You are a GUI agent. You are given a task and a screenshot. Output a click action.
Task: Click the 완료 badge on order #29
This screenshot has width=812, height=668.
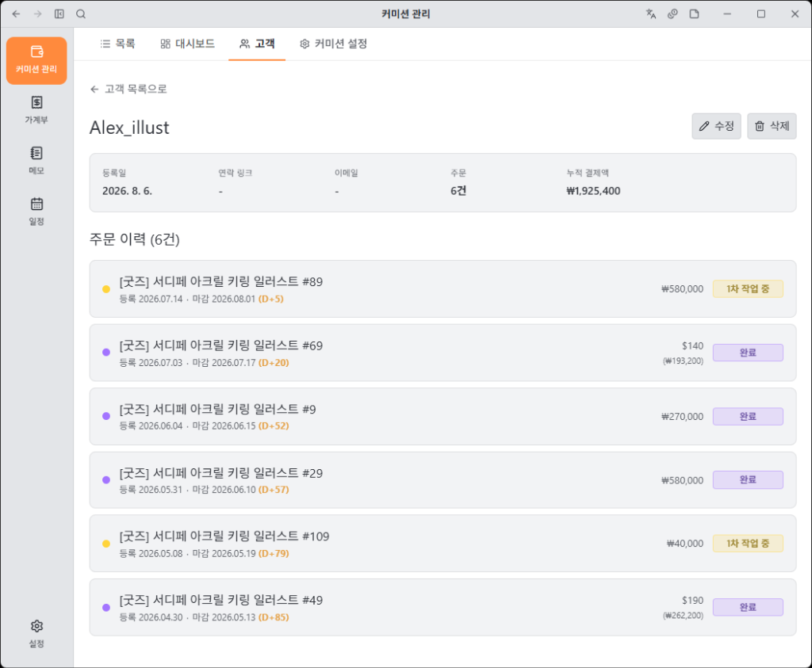coord(748,480)
